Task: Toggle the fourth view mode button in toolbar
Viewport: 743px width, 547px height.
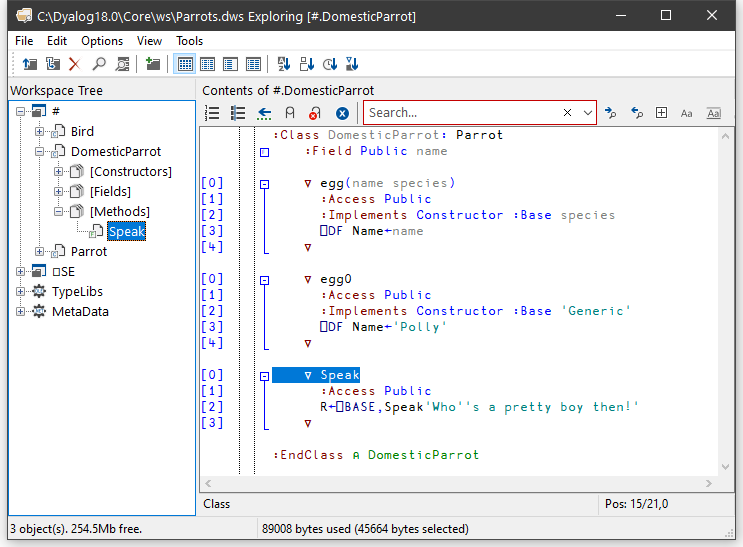Action: 254,65
